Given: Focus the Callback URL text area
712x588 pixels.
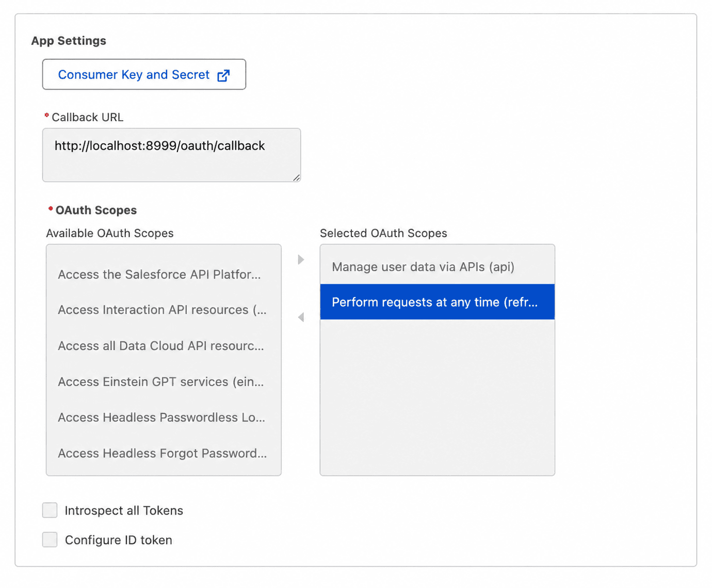Looking at the screenshot, I should [171, 155].
